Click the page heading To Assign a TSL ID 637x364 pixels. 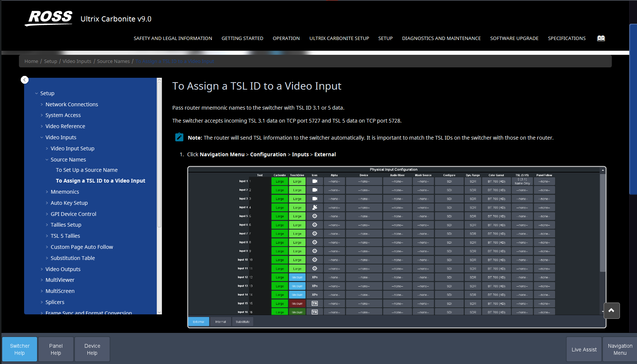point(257,86)
